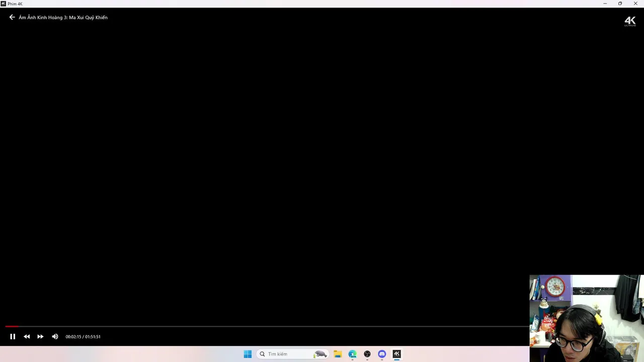The height and width of the screenshot is (362, 644).
Task: Open the Windows Start menu
Action: coord(248,354)
